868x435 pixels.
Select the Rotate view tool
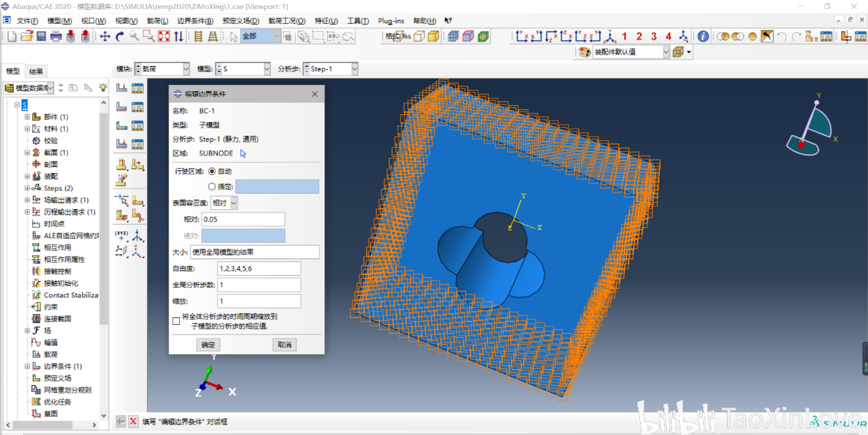click(x=120, y=36)
